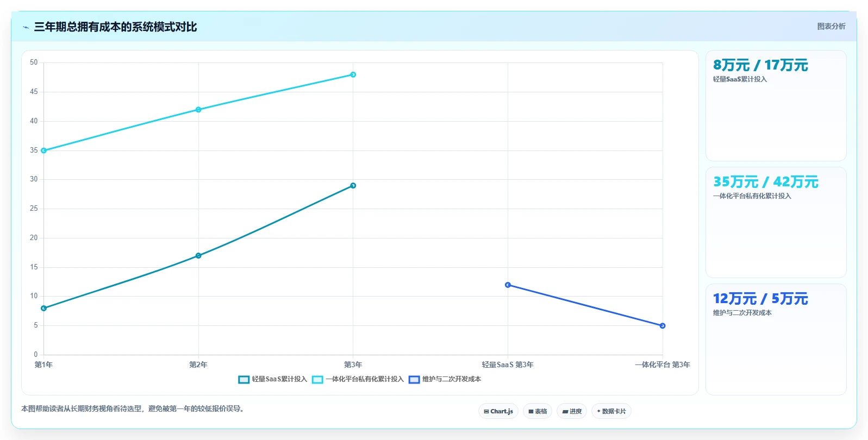
Task: Click the 一体化平台 third-year data point at 48
Action: coord(353,74)
